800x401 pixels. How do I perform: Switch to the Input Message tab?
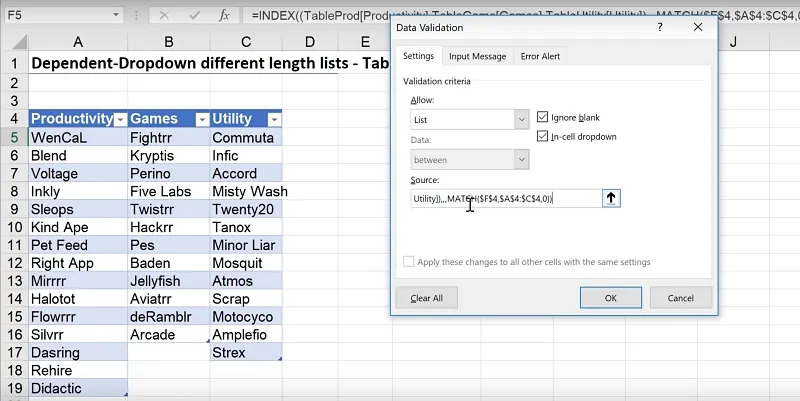[x=477, y=57]
